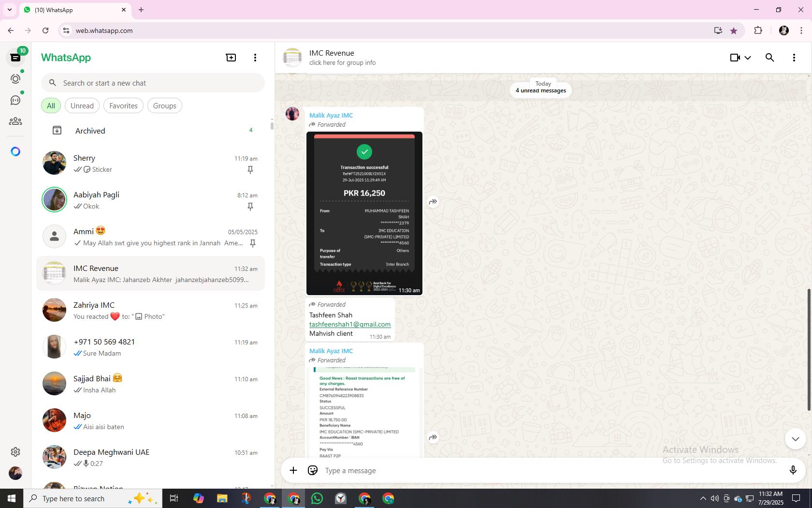The image size is (812, 508).
Task: Expand call options dropdown arrow
Action: [x=748, y=58]
